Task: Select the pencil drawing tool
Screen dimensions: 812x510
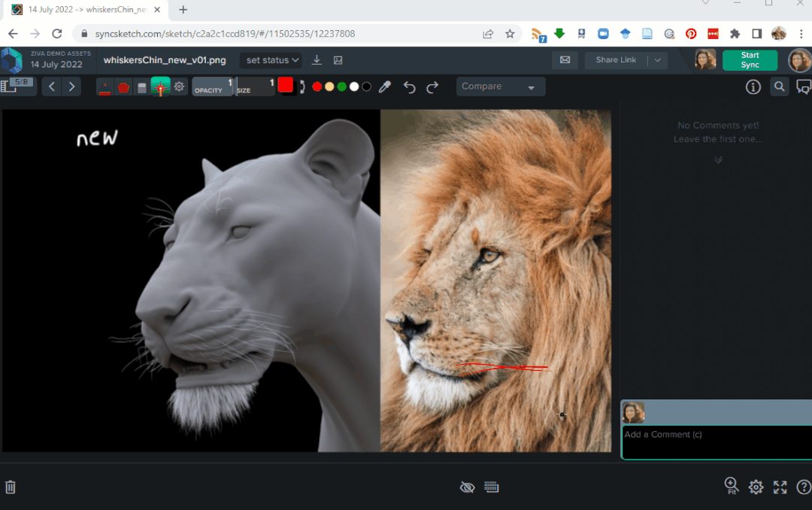Action: (x=105, y=86)
